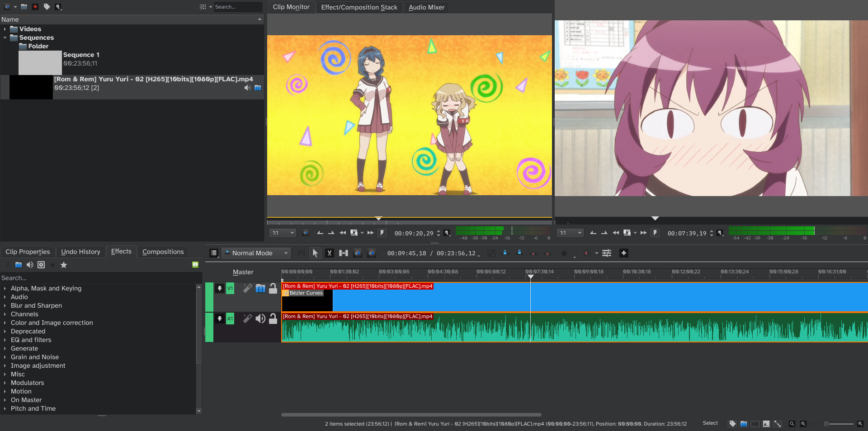Open the mixer sliders settings icon
This screenshot has height=431, width=868.
(x=607, y=253)
